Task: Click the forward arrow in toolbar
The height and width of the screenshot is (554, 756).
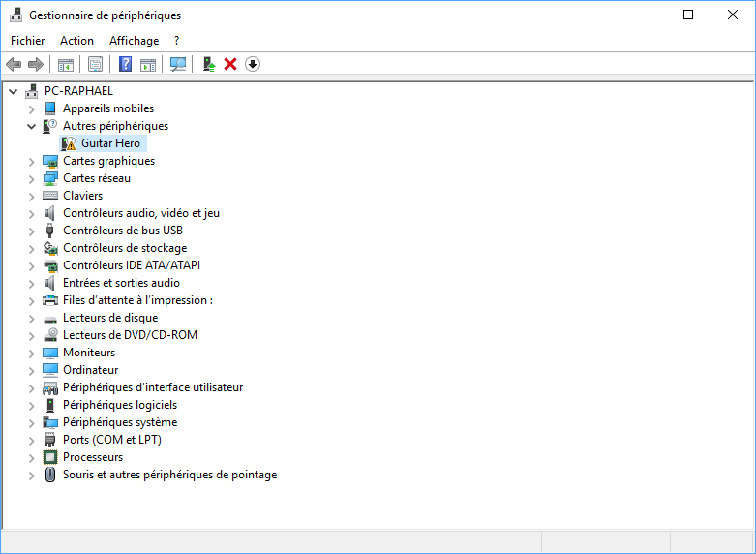Action: pyautogui.click(x=36, y=64)
